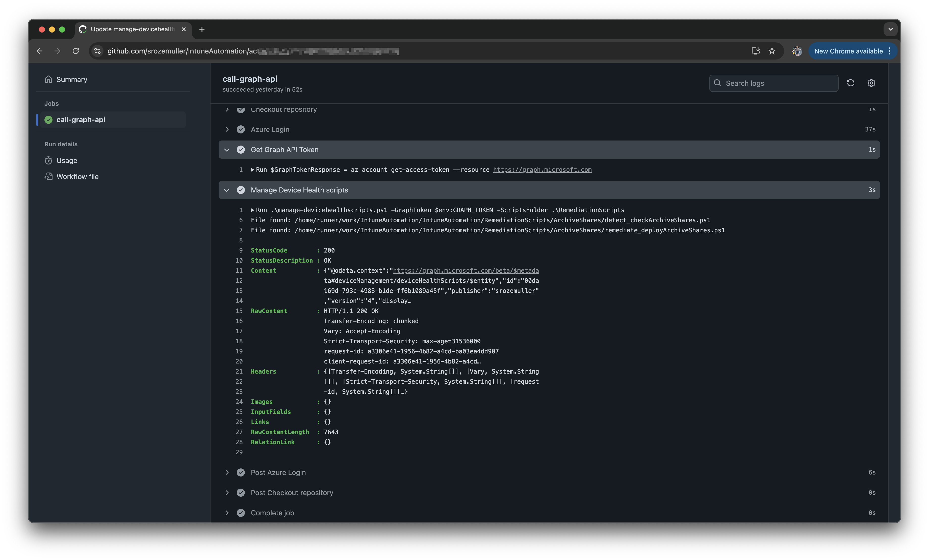Click the Strict-Transport-Security max-age line
This screenshot has width=929, height=560.
[402, 341]
